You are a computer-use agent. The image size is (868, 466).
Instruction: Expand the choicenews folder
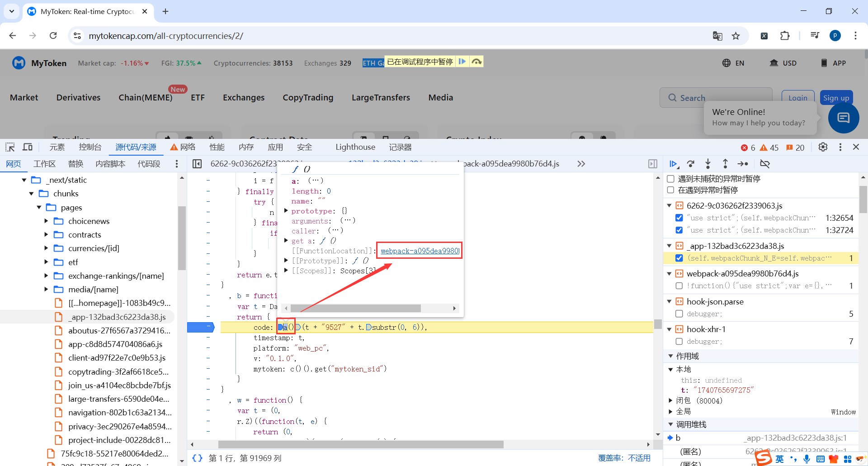[x=46, y=221]
